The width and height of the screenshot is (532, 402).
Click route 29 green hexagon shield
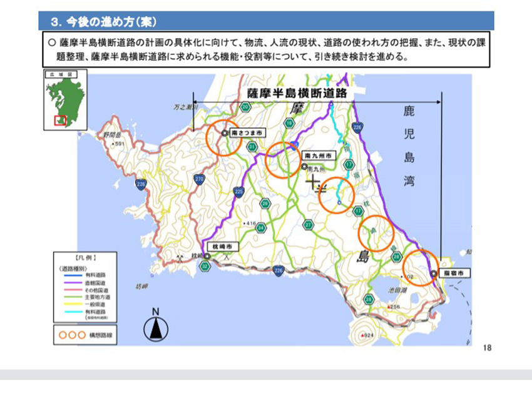pos(265,204)
